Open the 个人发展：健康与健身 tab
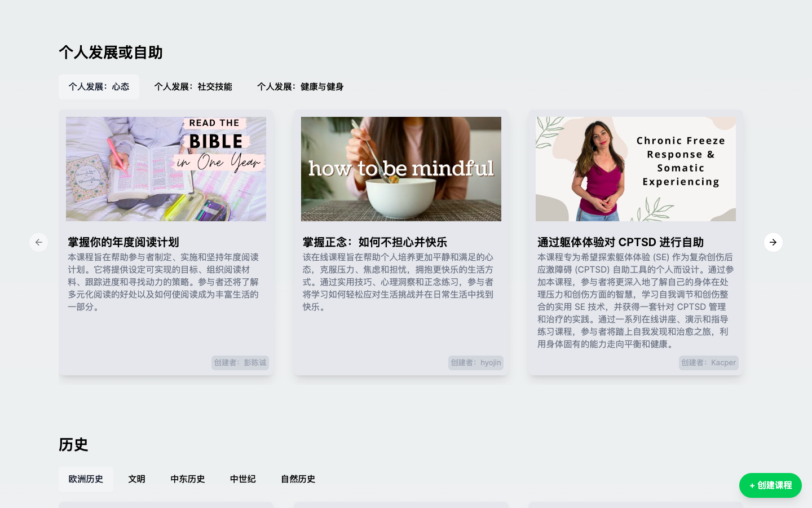The image size is (812, 508). pos(301,87)
